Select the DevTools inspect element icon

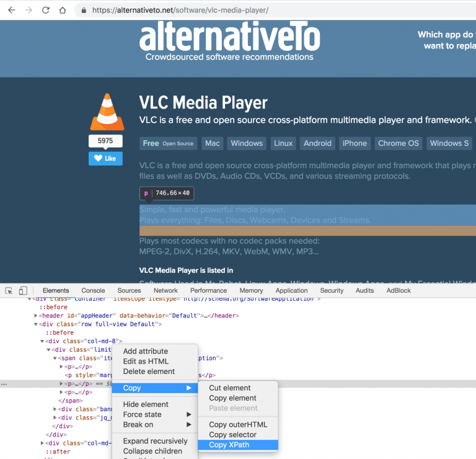pos(9,291)
